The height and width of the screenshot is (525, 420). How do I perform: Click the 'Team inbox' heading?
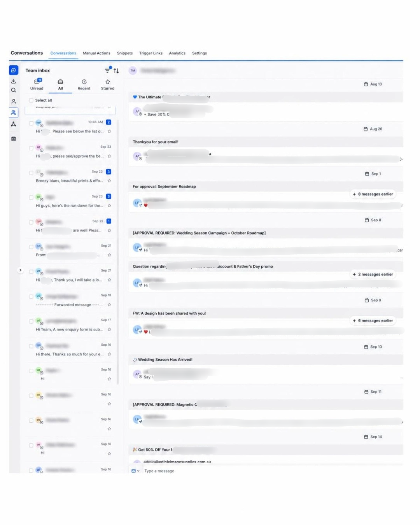point(38,71)
